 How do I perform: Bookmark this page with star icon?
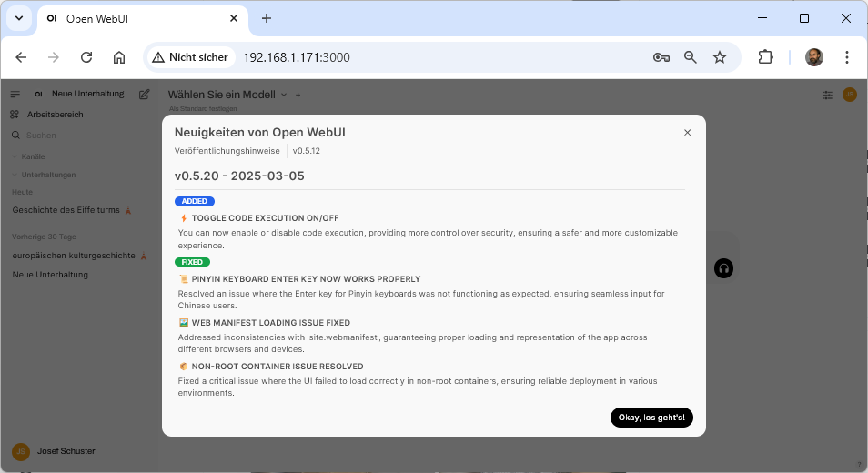tap(720, 57)
